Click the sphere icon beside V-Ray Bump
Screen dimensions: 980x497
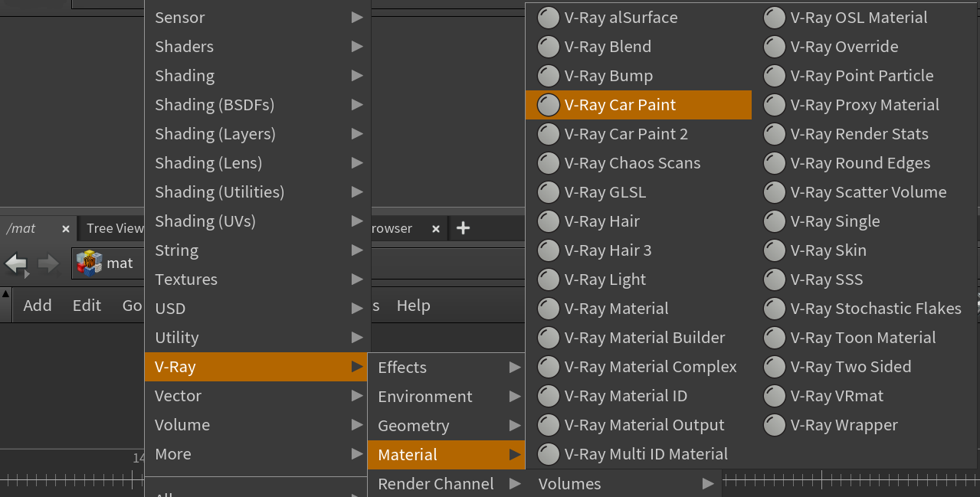[x=548, y=76]
